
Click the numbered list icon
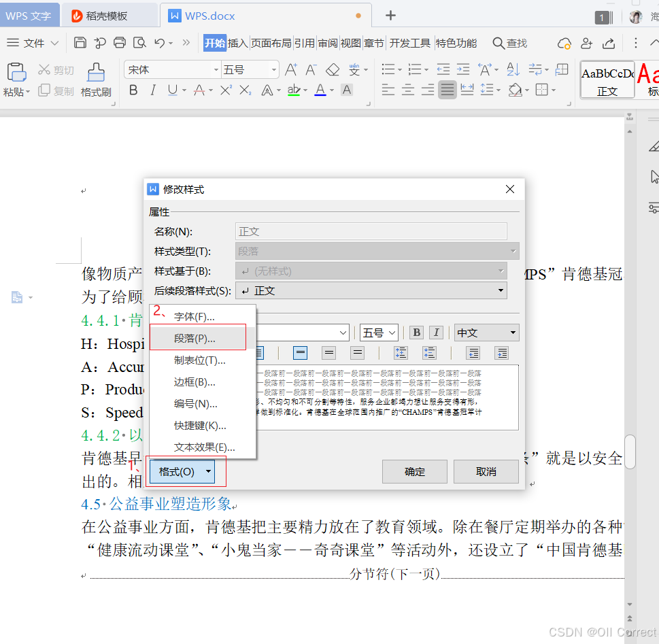point(415,69)
